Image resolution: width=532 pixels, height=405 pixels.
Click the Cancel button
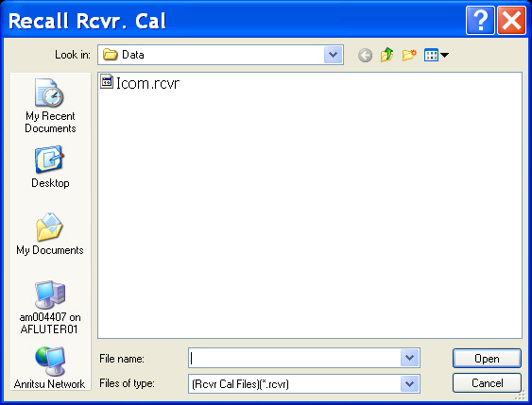click(487, 383)
